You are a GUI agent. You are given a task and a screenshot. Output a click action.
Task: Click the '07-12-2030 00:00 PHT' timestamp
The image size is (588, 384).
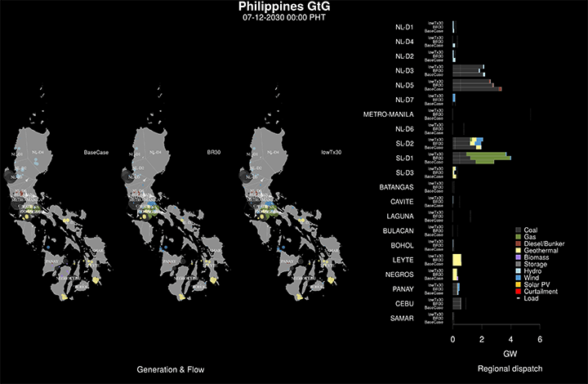[284, 18]
